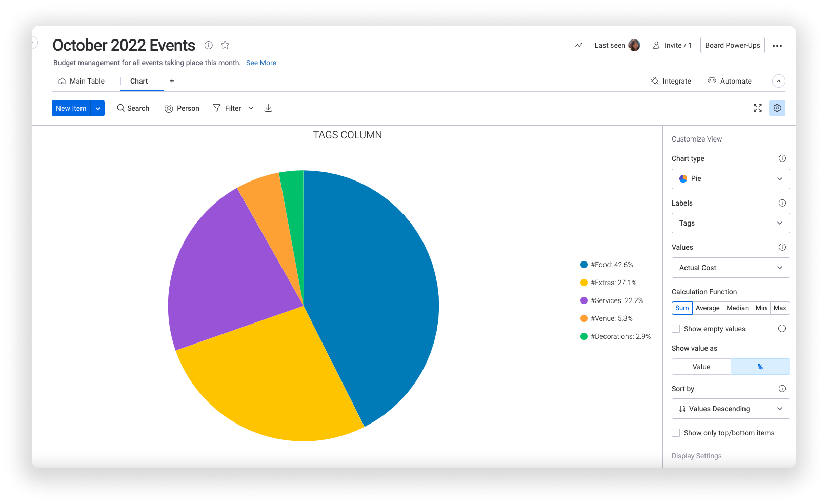This screenshot has width=826, height=504.
Task: Open the Chart type Pie dropdown
Action: (731, 179)
